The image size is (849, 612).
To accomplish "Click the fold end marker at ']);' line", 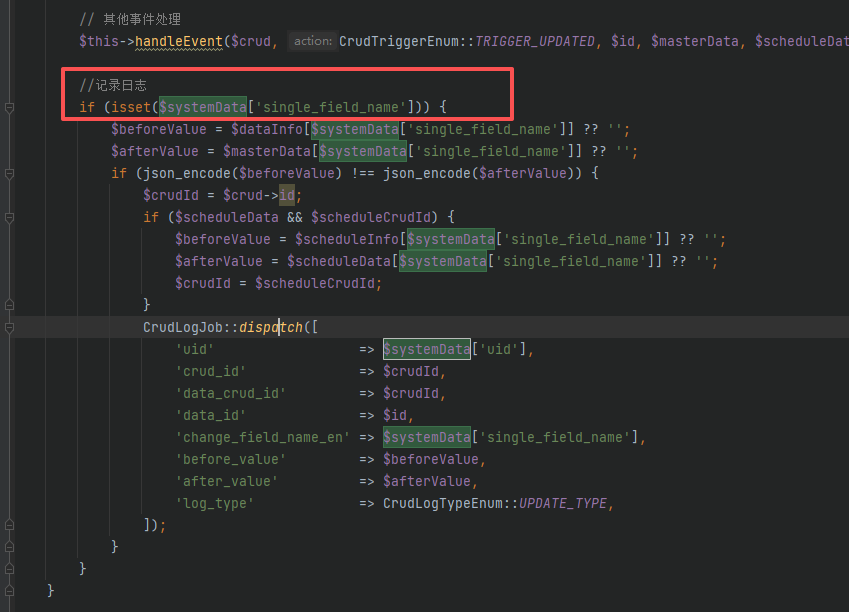I will [x=9, y=525].
